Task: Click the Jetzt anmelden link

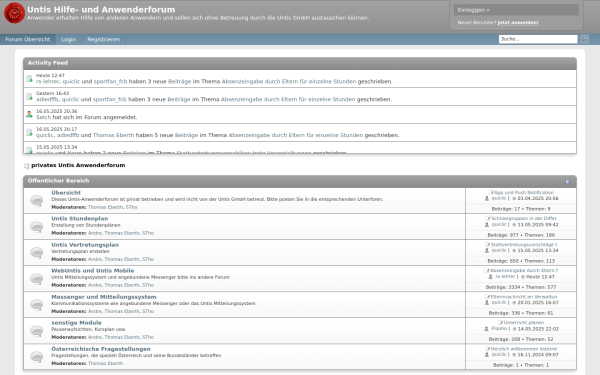Action: 518,23
